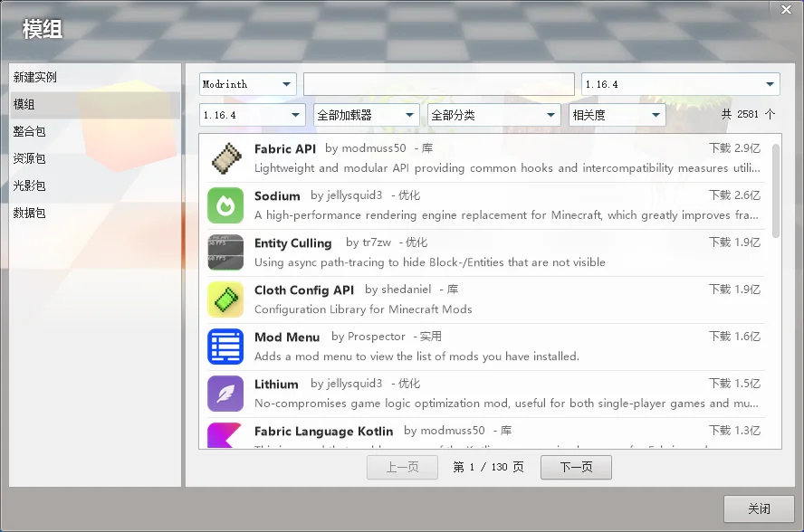Click the 上一页 previous page button

click(402, 468)
